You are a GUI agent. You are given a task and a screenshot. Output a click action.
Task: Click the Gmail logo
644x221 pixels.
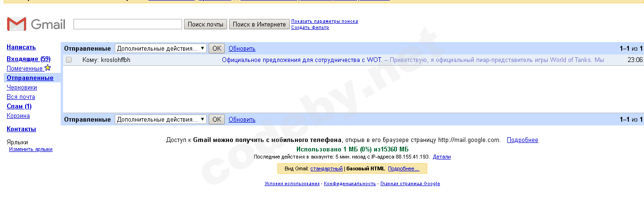[x=36, y=24]
